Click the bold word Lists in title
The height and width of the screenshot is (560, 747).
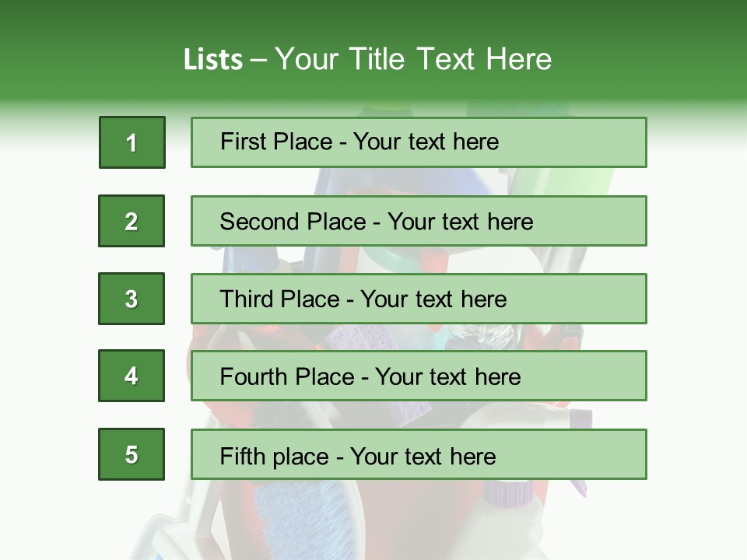[x=212, y=60]
